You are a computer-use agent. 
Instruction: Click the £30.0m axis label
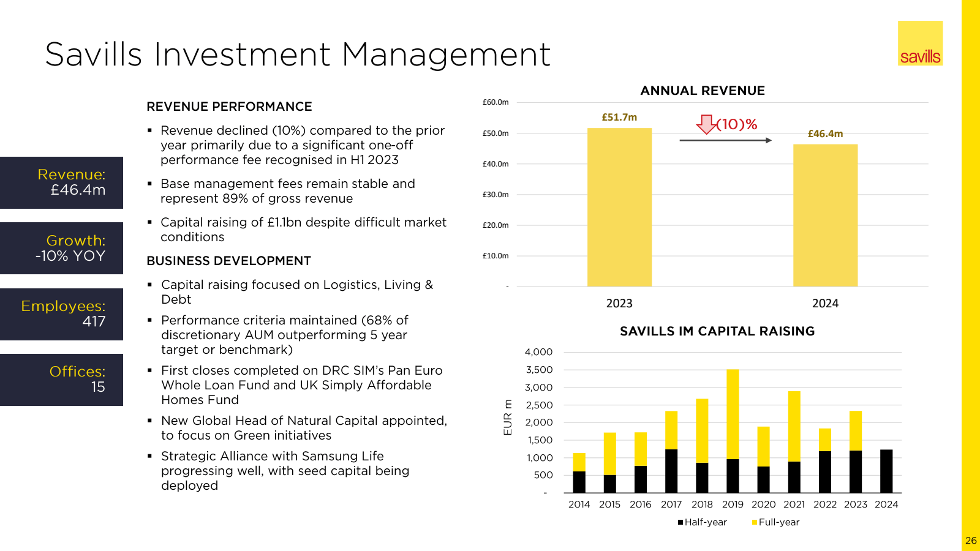pyautogui.click(x=496, y=195)
